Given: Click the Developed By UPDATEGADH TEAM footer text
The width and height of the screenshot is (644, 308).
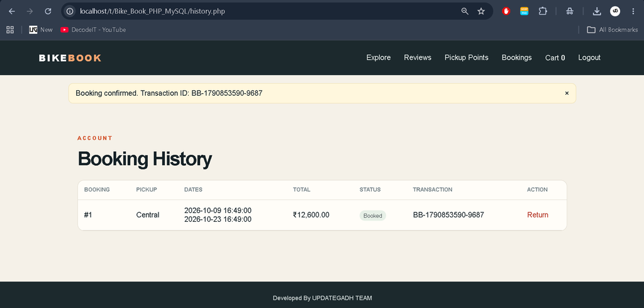Looking at the screenshot, I should click(323, 298).
